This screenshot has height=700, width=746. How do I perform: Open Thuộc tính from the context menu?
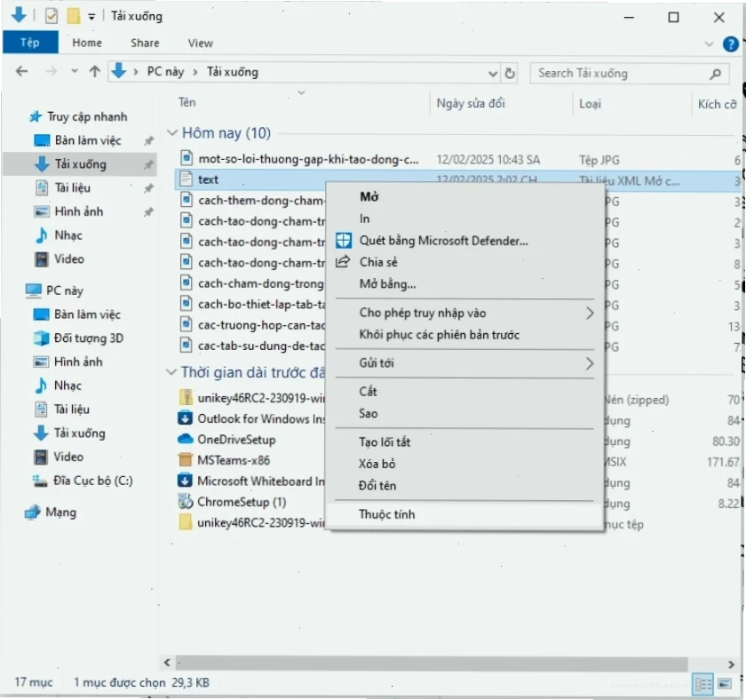click(464, 514)
